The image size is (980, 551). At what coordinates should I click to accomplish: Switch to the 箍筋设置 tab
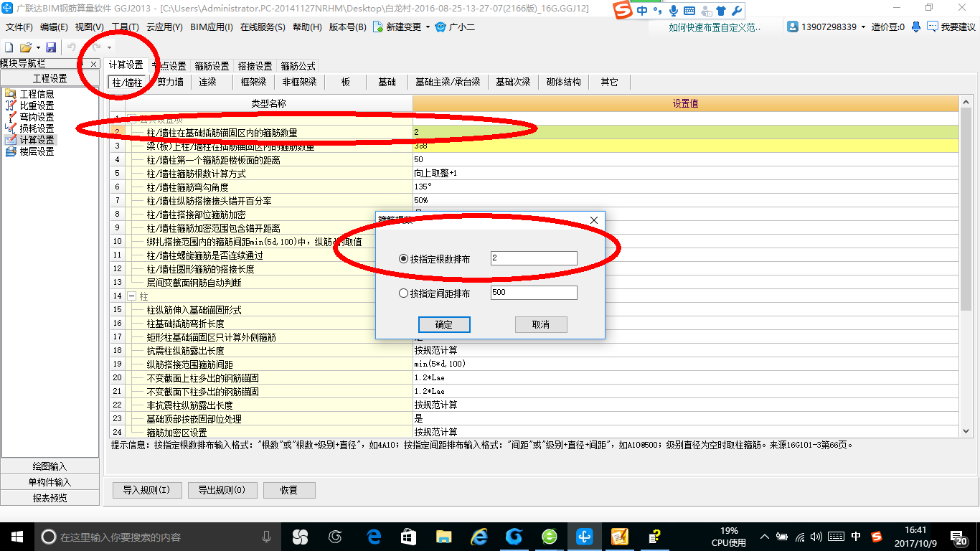point(212,66)
